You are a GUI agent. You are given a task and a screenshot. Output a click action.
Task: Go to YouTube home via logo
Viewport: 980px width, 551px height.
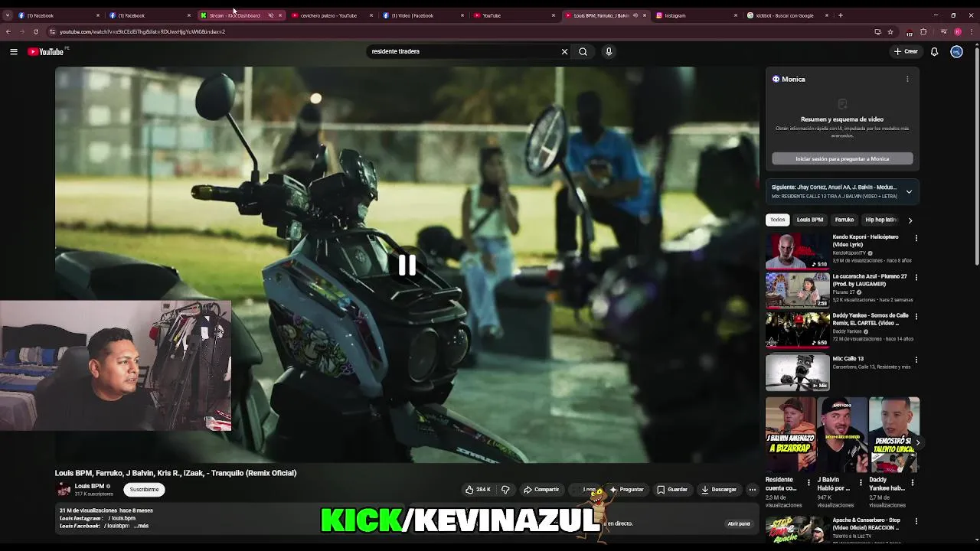46,51
